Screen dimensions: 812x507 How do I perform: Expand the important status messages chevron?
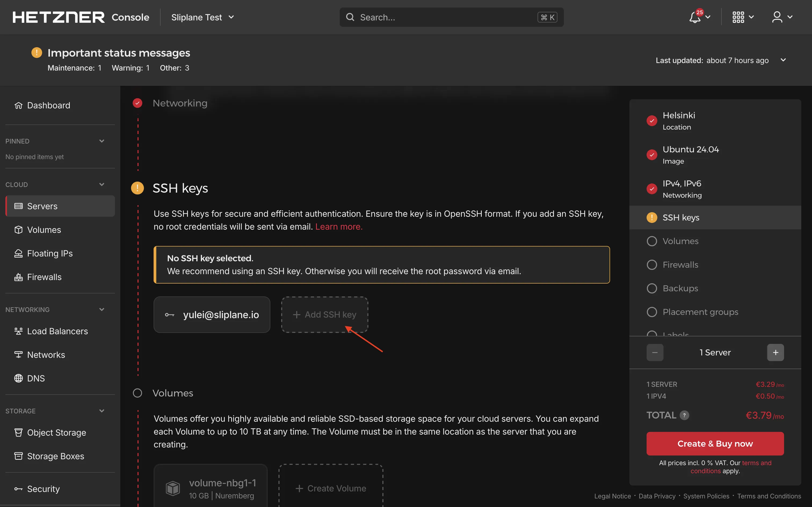[783, 60]
